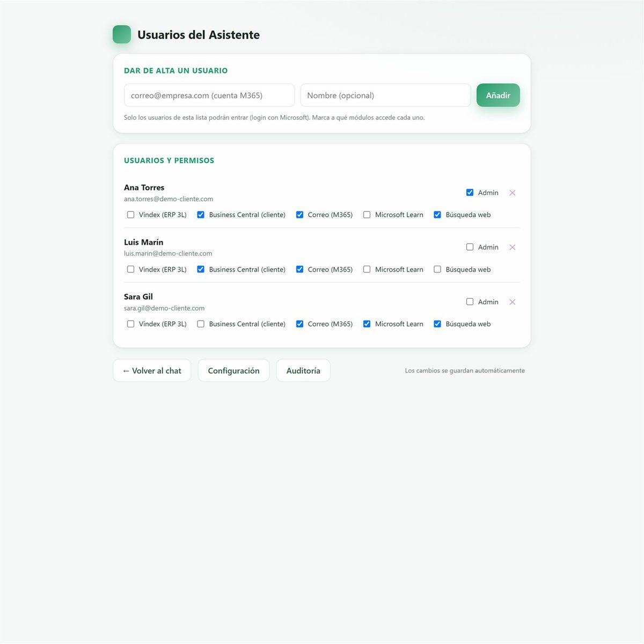Select the email ana.torres@demo-cliente.com
The width and height of the screenshot is (644, 644).
(x=169, y=199)
